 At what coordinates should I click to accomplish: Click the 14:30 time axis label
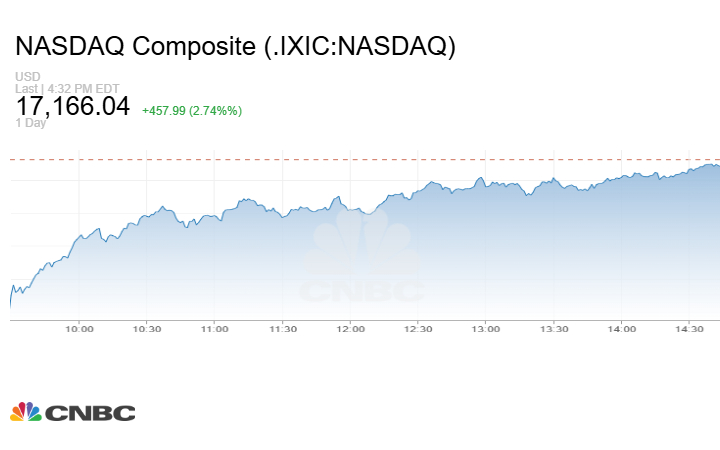pyautogui.click(x=689, y=328)
